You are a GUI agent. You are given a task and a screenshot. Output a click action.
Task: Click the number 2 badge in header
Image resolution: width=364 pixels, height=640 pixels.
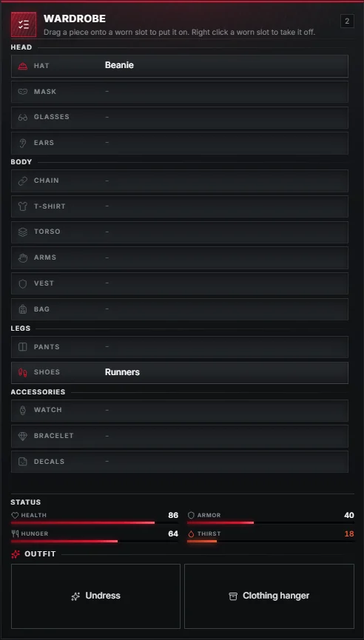click(347, 21)
